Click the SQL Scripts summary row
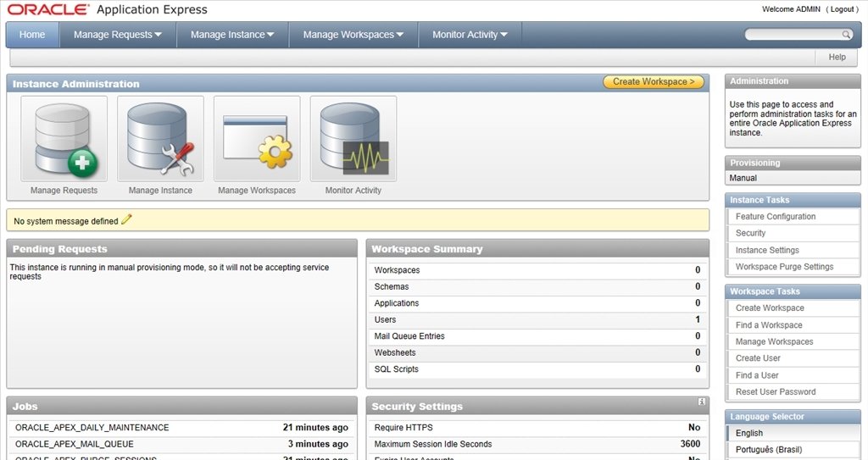Image resolution: width=868 pixels, height=460 pixels. coord(537,369)
